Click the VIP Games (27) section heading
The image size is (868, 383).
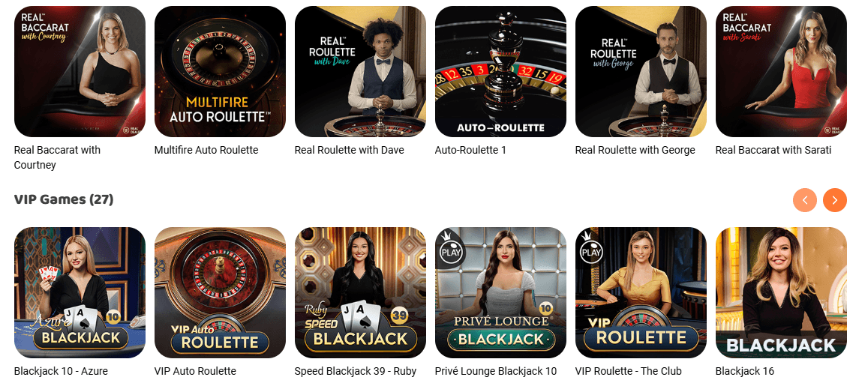[x=64, y=199]
